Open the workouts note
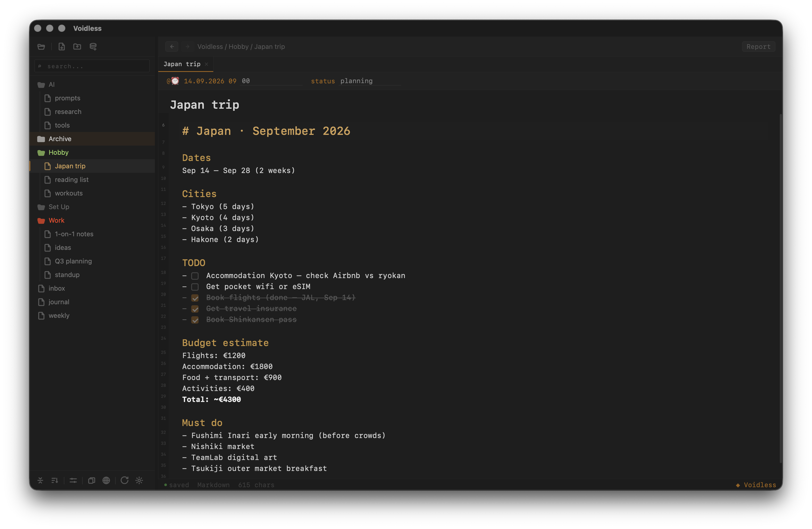The image size is (812, 529). [x=92, y=193]
